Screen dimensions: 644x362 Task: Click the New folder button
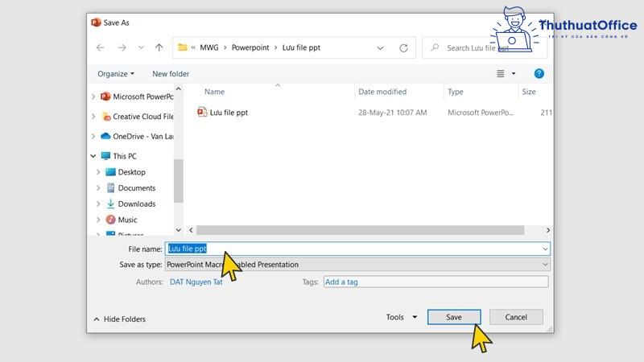point(171,74)
